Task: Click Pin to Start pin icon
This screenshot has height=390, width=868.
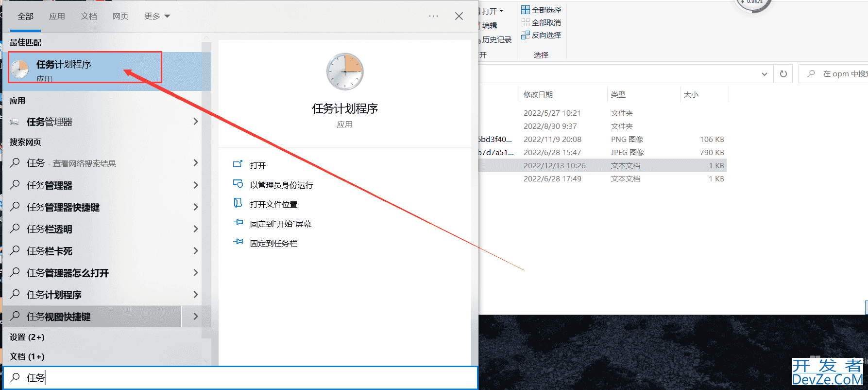Action: [238, 223]
